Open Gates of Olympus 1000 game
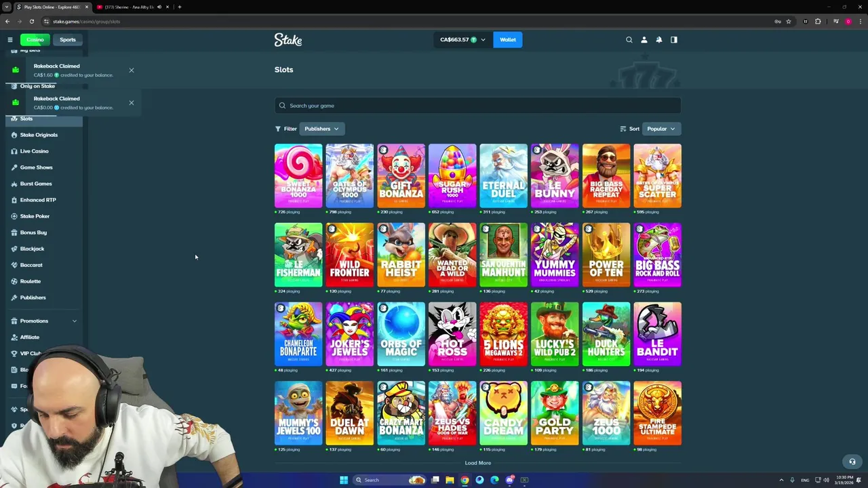Image resolution: width=868 pixels, height=488 pixels. pyautogui.click(x=350, y=176)
